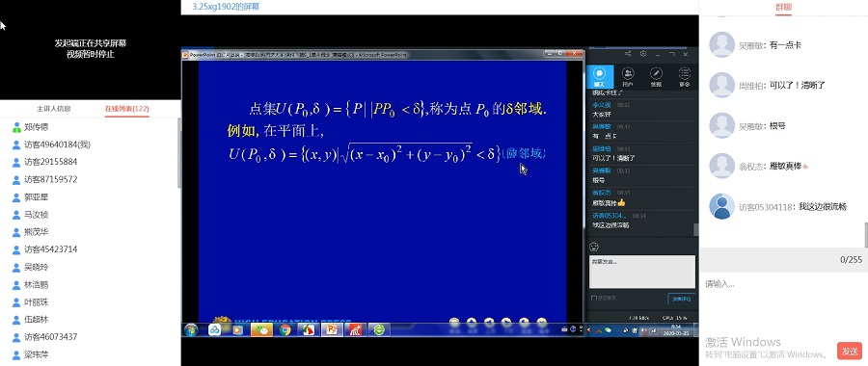Open the Windows Start orb
This screenshot has height=366, width=868.
coord(191,329)
